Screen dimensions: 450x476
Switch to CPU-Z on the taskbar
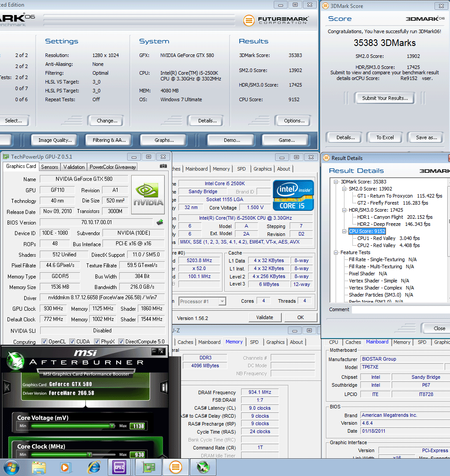click(x=119, y=467)
